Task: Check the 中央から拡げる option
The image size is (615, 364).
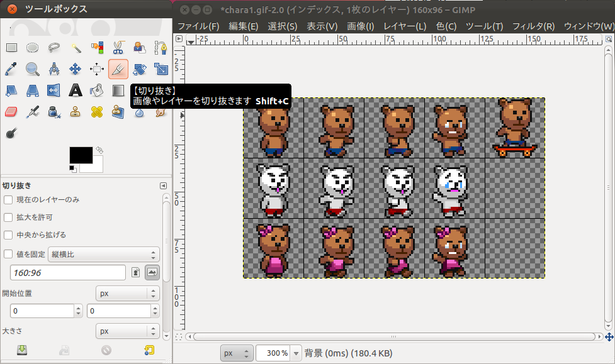Action: pyautogui.click(x=8, y=235)
